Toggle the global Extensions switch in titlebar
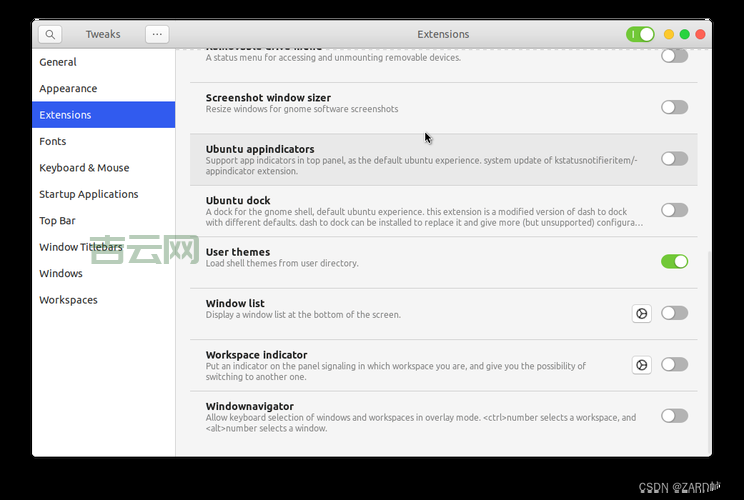The width and height of the screenshot is (744, 500). point(640,34)
